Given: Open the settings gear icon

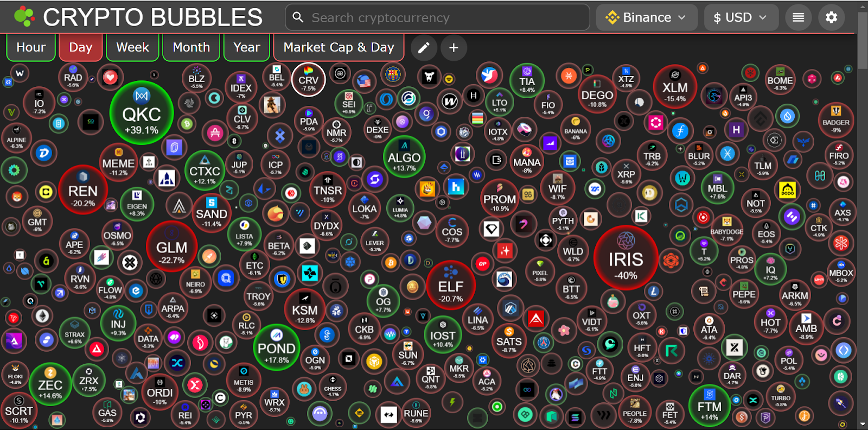Looking at the screenshot, I should coord(831,17).
